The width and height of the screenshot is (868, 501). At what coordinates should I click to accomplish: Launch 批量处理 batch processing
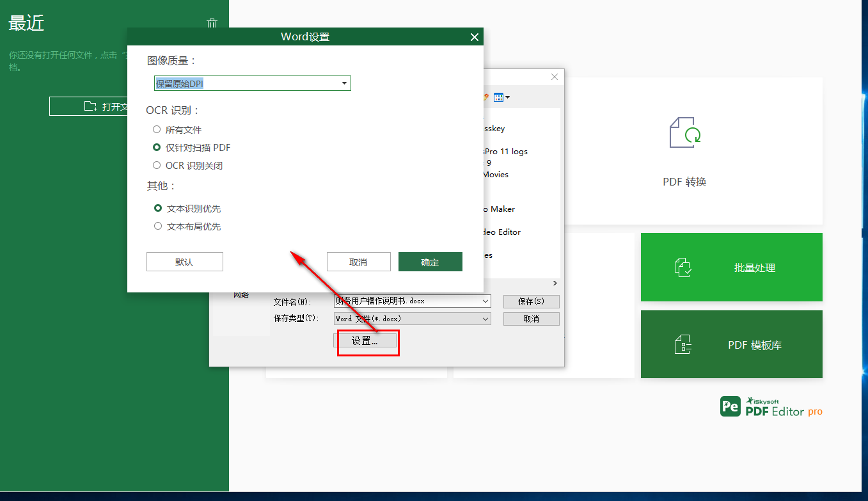(x=731, y=267)
